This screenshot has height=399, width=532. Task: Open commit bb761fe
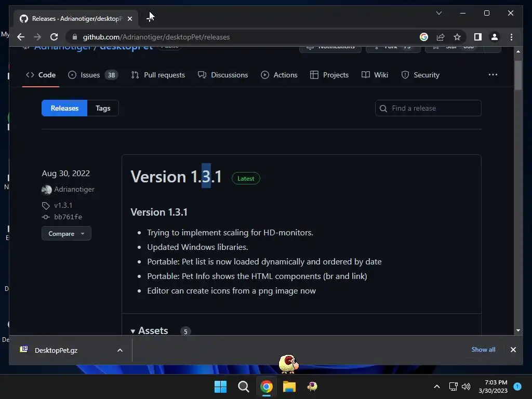click(68, 217)
